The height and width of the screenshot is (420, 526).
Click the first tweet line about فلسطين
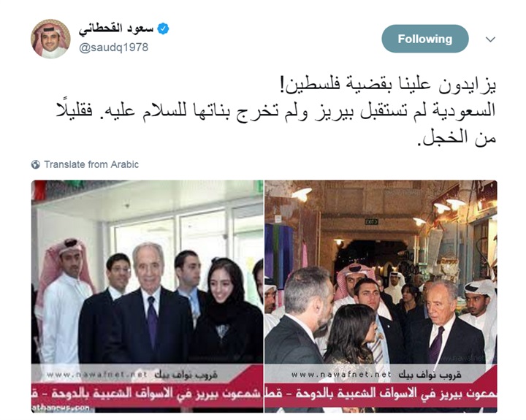point(388,85)
